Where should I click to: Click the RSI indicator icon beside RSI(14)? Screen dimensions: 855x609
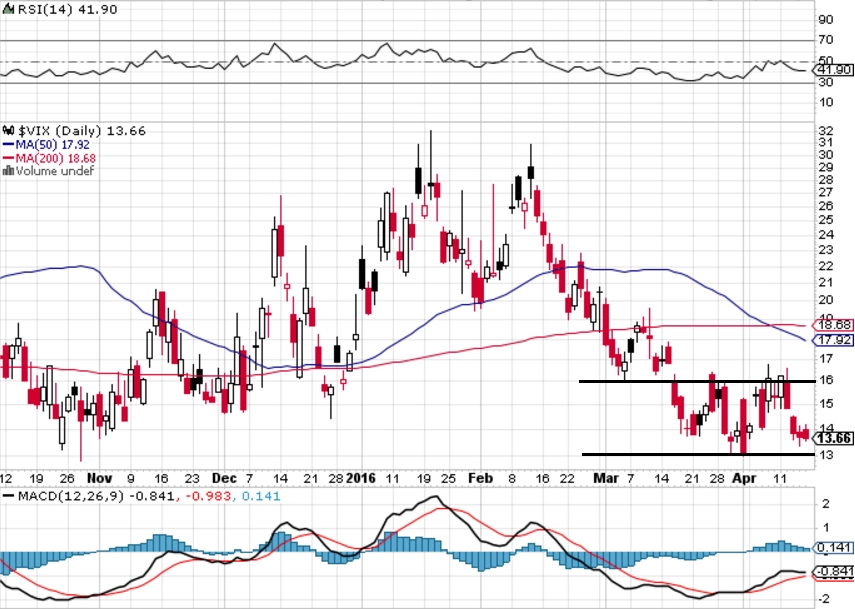[x=9, y=9]
